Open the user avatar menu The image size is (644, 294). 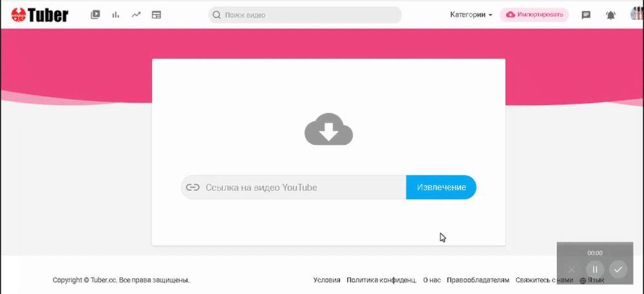click(x=637, y=14)
